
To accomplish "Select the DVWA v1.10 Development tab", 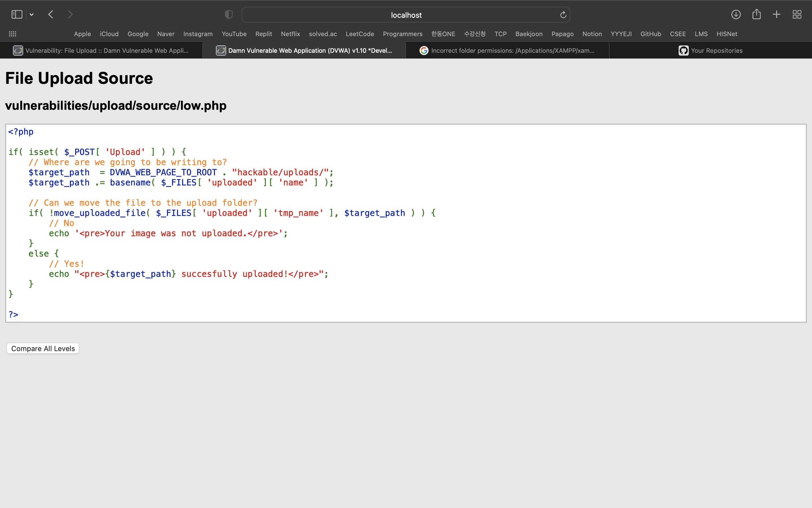I will click(304, 51).
